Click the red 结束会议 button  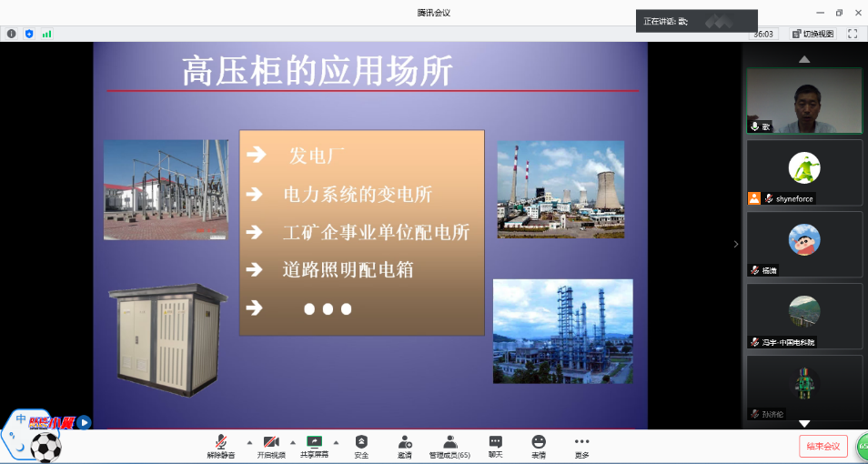tap(823, 446)
